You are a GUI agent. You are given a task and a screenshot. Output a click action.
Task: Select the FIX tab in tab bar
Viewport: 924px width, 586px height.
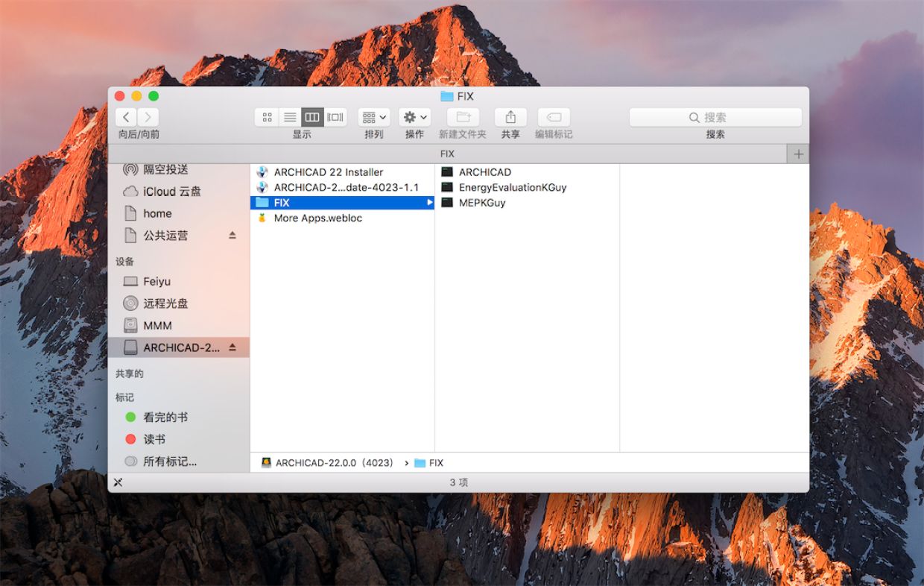click(447, 154)
